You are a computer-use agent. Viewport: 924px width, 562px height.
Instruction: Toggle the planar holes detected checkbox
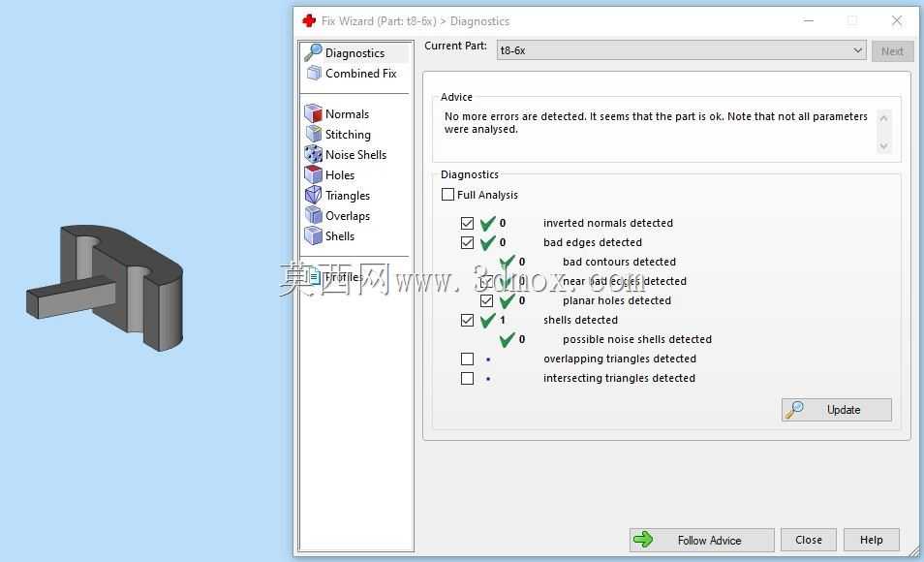pyautogui.click(x=486, y=300)
